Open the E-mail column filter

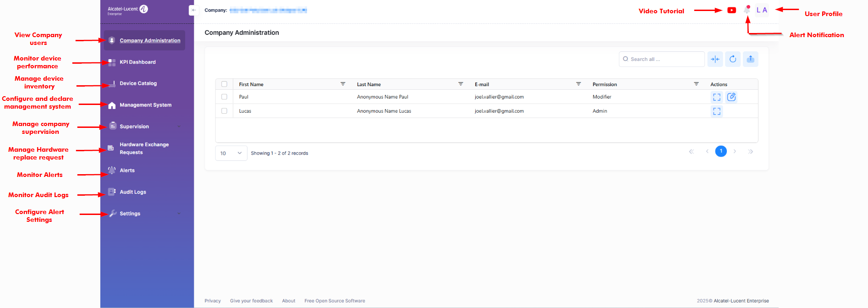pyautogui.click(x=578, y=84)
